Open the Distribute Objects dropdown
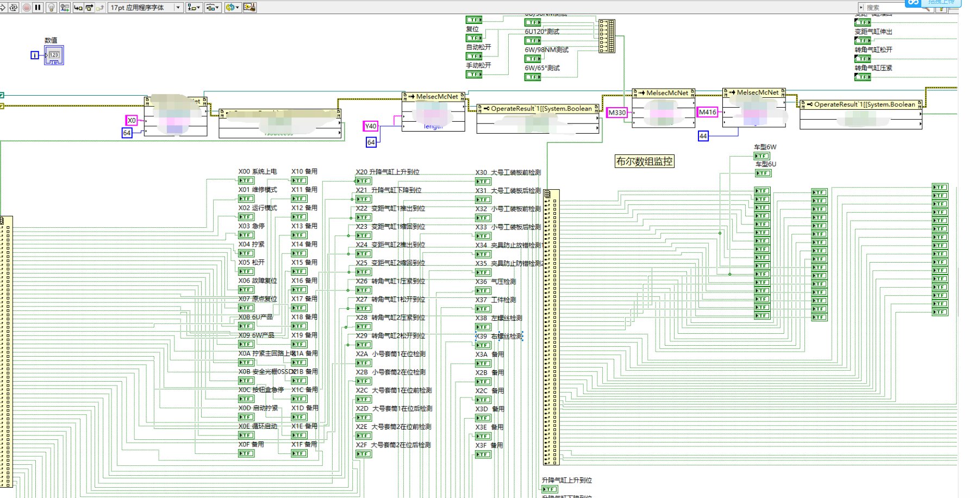This screenshot has width=980, height=498. coord(213,8)
